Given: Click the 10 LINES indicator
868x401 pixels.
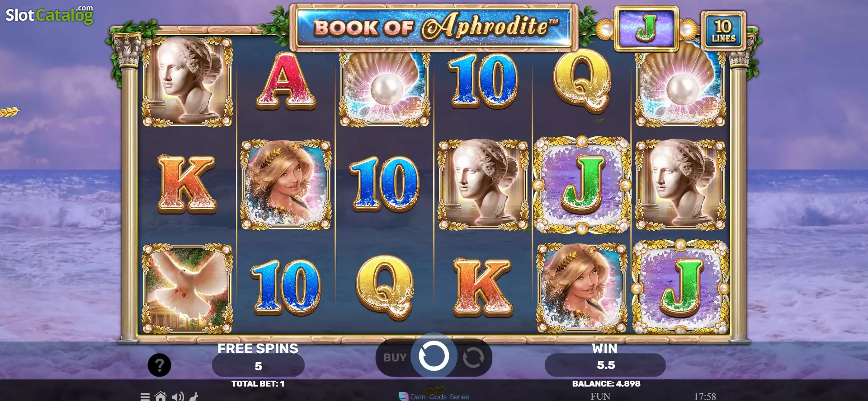Looking at the screenshot, I should tap(723, 31).
